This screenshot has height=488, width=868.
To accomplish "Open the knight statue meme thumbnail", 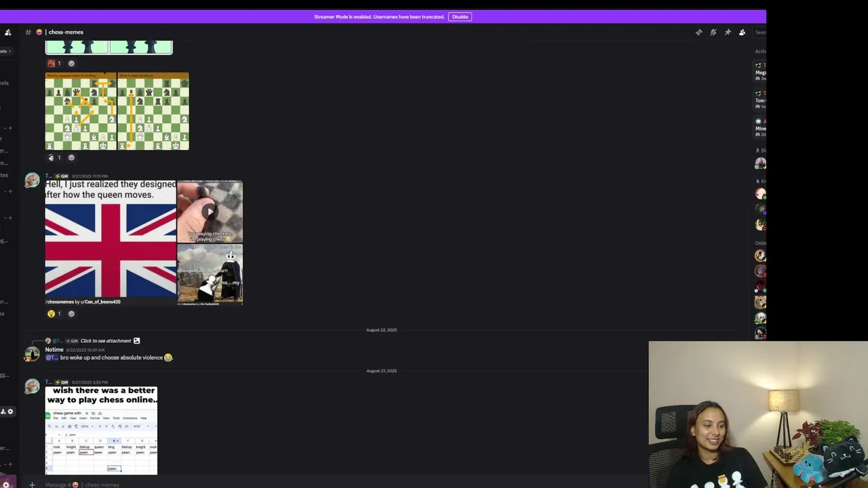I will pos(210,274).
